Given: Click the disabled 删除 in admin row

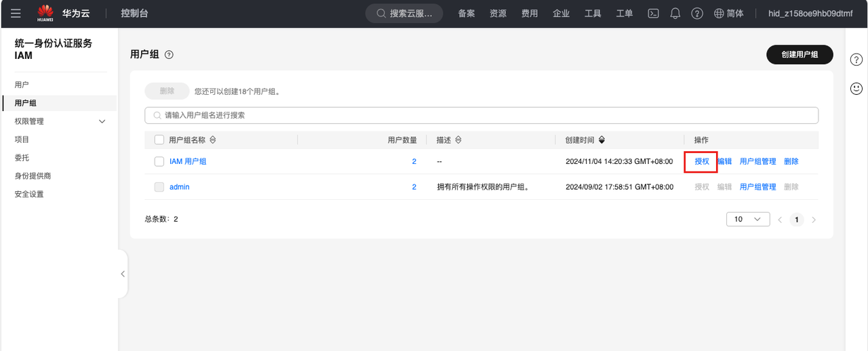Looking at the screenshot, I should (791, 187).
